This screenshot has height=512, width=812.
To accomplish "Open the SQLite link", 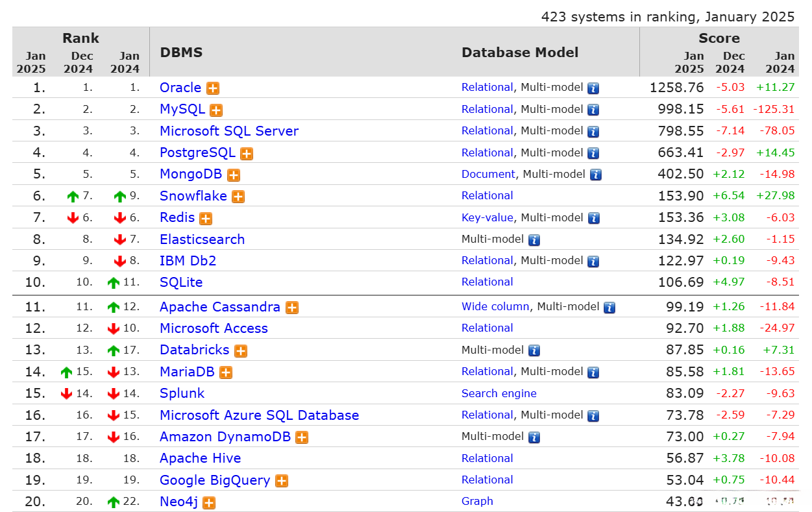I will 181,282.
